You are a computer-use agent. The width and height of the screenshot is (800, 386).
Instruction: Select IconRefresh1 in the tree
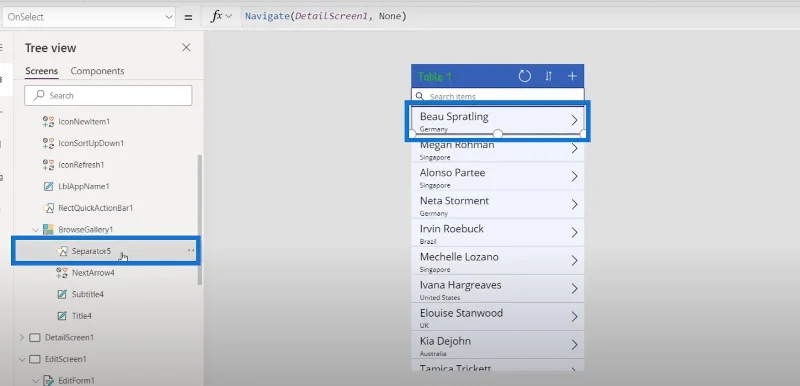pos(81,165)
